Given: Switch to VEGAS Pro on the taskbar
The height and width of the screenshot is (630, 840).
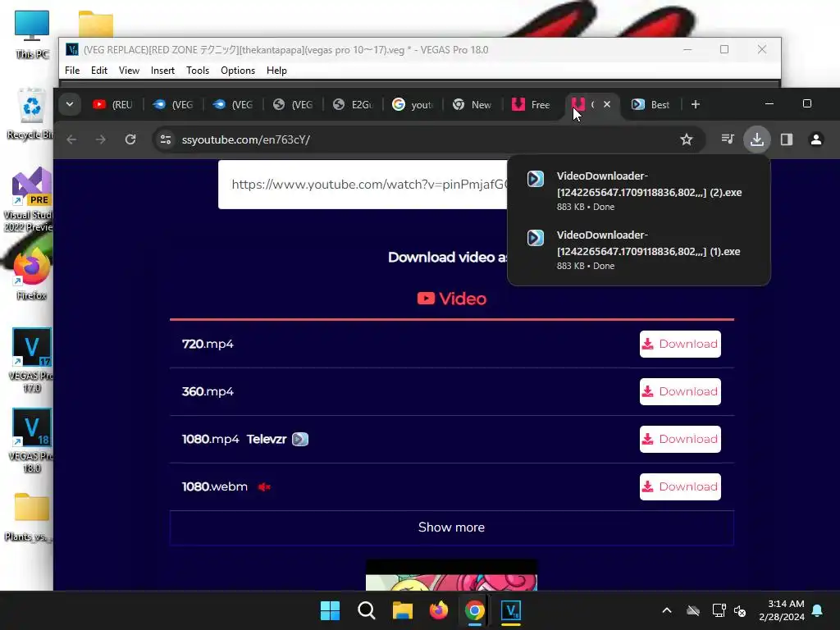Looking at the screenshot, I should coord(511,610).
